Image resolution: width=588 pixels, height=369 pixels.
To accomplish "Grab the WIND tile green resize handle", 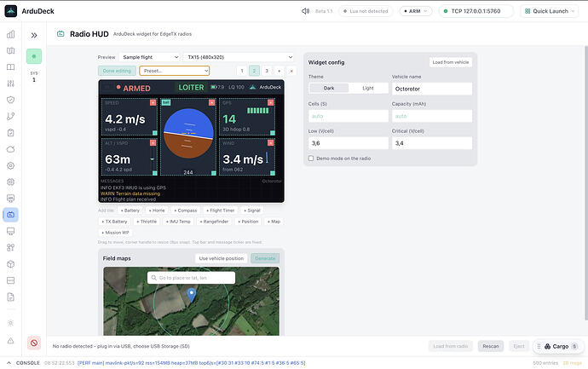I will click(x=273, y=173).
